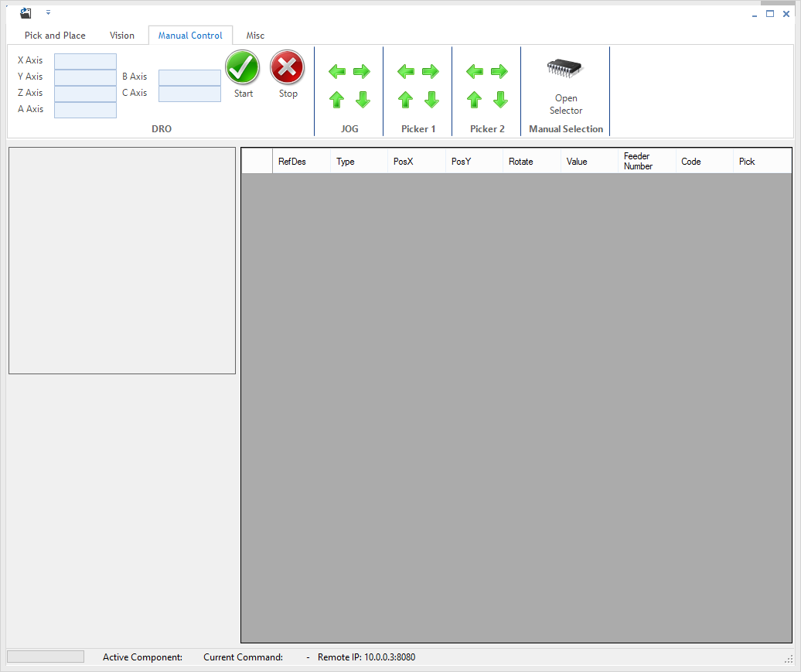The width and height of the screenshot is (801, 672).
Task: Click the X Axis input field
Action: pyautogui.click(x=85, y=61)
